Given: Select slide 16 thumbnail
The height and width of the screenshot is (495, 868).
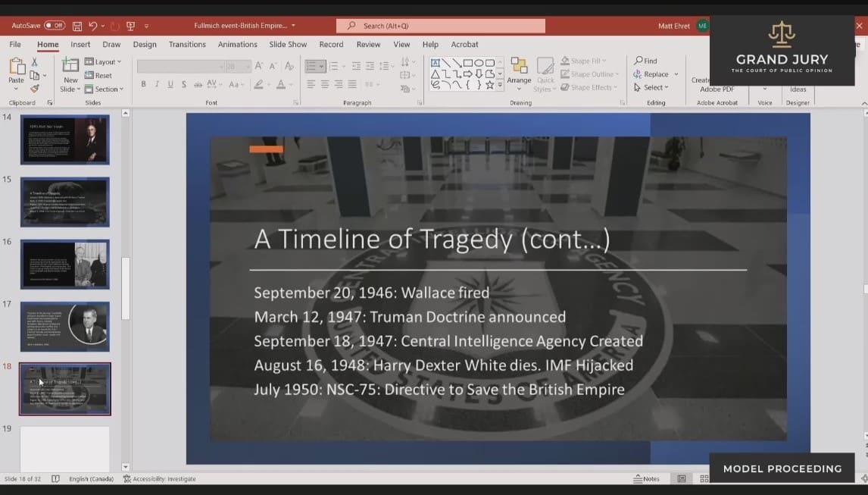Looking at the screenshot, I should (x=64, y=264).
